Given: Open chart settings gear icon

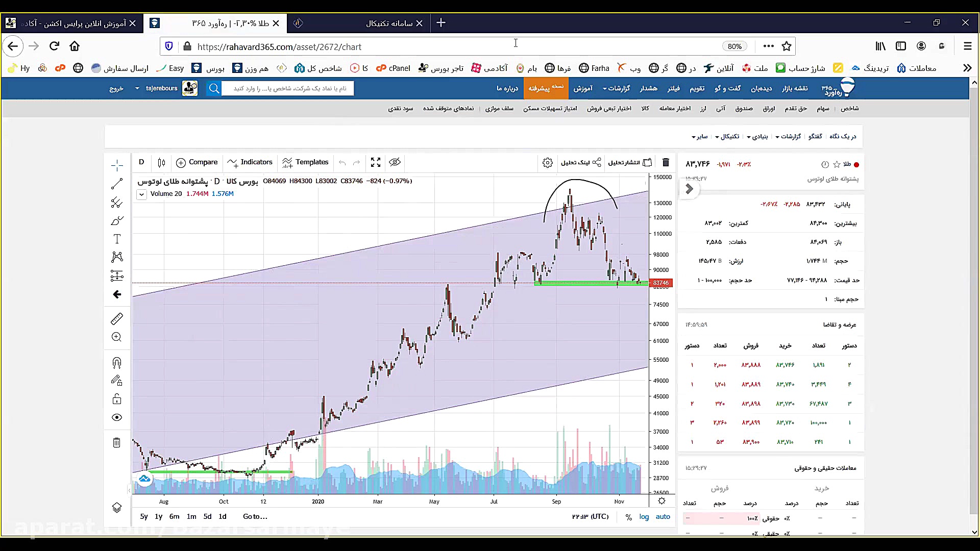Looking at the screenshot, I should point(548,162).
